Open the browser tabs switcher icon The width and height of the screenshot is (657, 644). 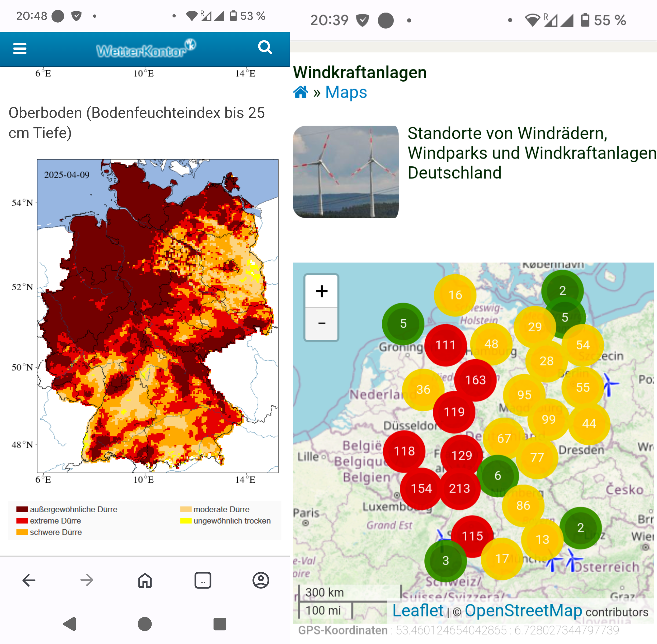tap(203, 580)
